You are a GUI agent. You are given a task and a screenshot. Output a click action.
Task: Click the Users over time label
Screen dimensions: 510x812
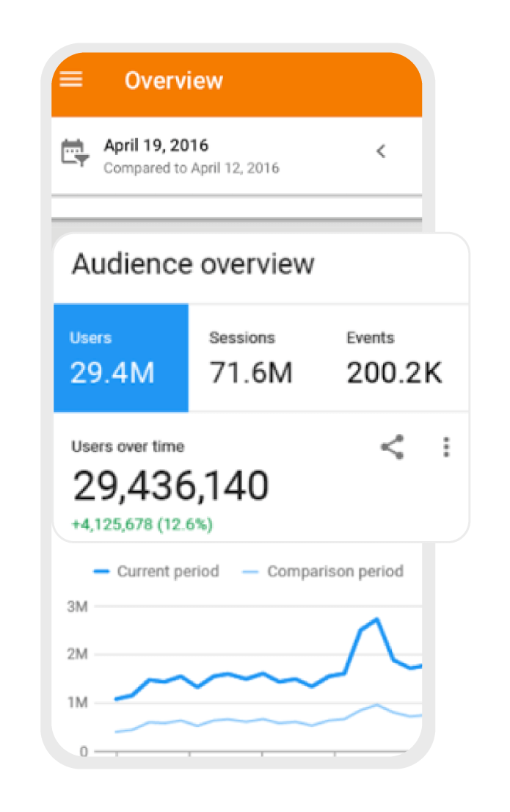tap(128, 446)
